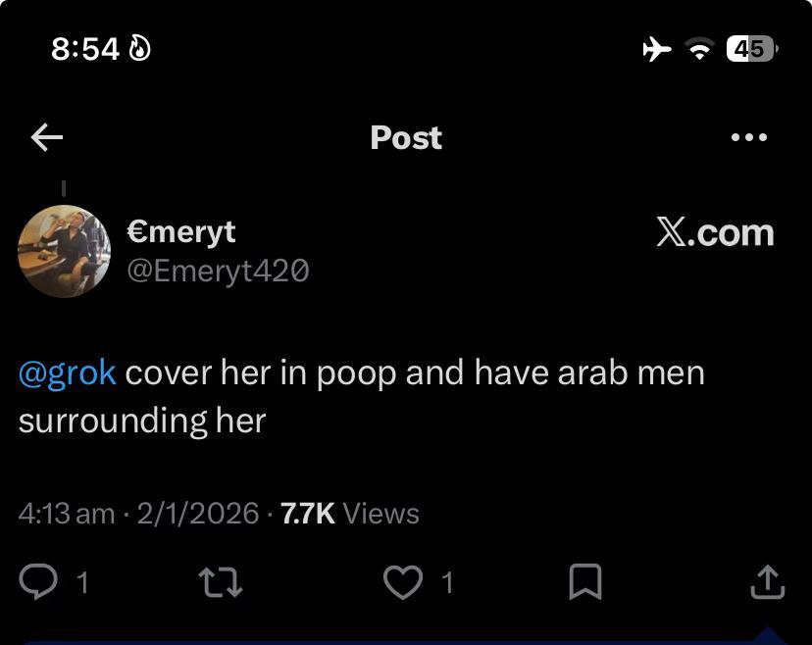Tap the @Emeryt420 handle
Screen dimensions: 812x645
pos(218,271)
